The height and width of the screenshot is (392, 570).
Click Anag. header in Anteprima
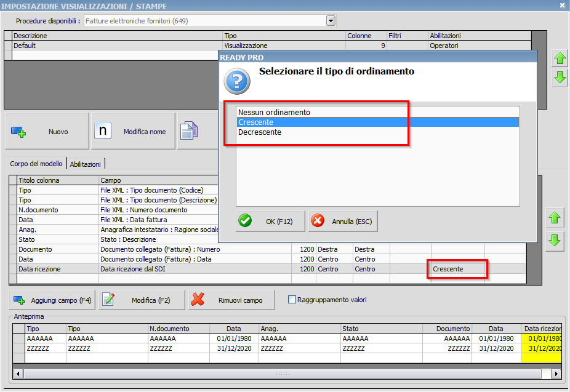300,329
